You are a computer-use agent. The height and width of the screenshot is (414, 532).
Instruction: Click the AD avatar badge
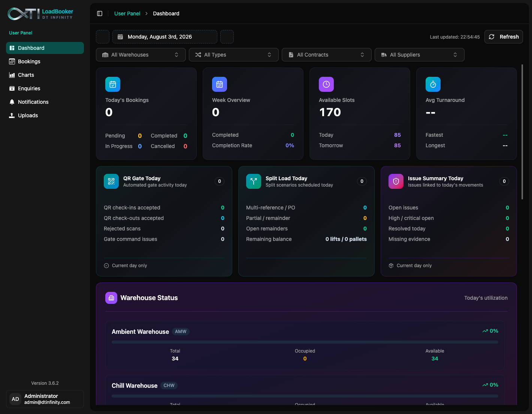click(15, 399)
